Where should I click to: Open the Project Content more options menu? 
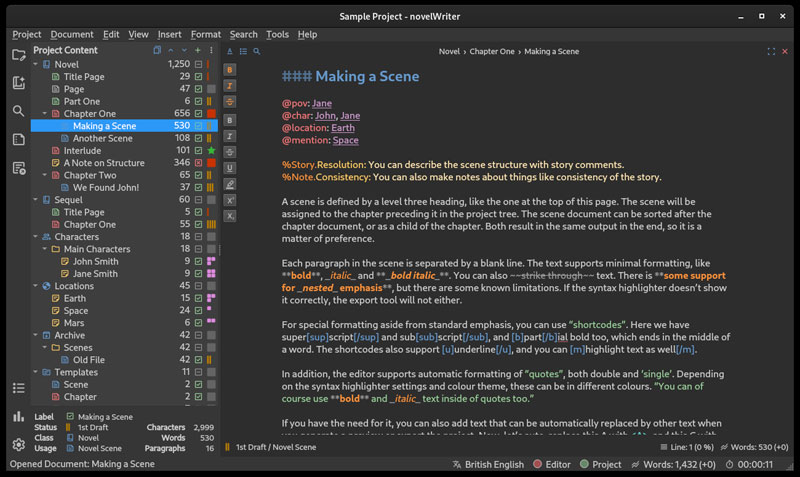[211, 50]
